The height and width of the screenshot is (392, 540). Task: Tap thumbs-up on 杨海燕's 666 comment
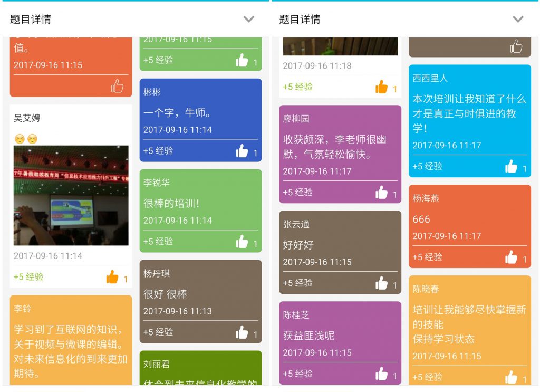pos(511,257)
